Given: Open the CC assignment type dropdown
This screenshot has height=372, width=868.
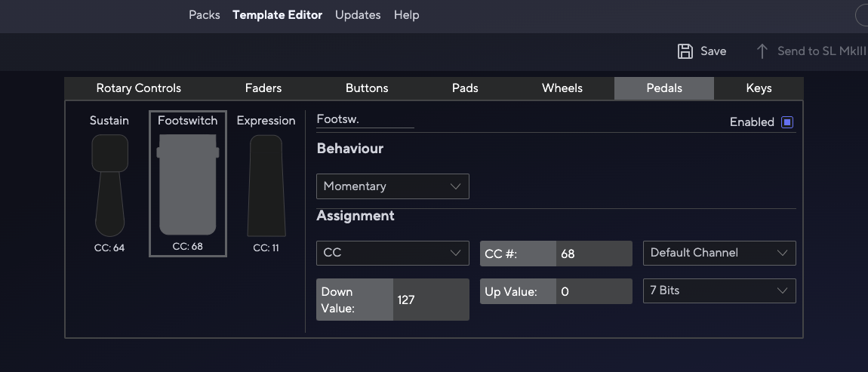Looking at the screenshot, I should tap(392, 253).
